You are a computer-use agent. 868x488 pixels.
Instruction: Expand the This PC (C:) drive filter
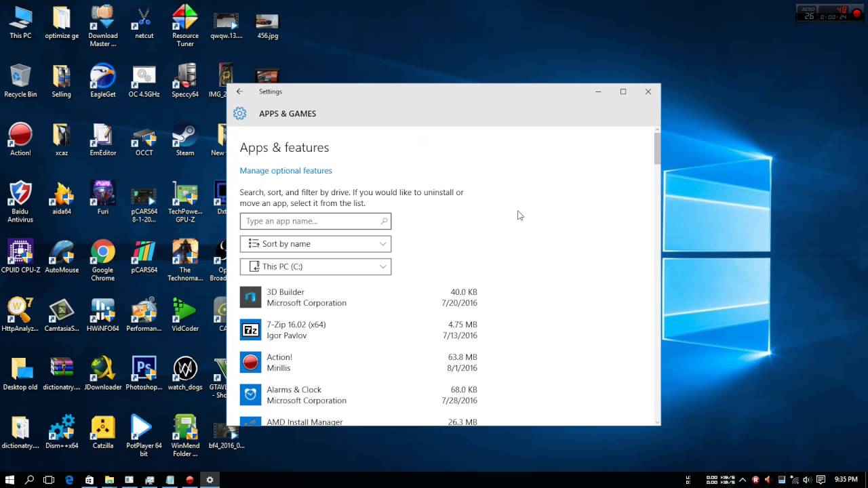(x=315, y=266)
